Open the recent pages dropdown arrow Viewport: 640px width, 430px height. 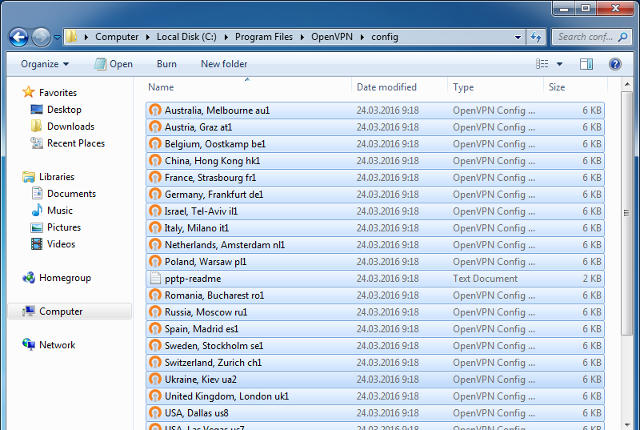point(57,37)
